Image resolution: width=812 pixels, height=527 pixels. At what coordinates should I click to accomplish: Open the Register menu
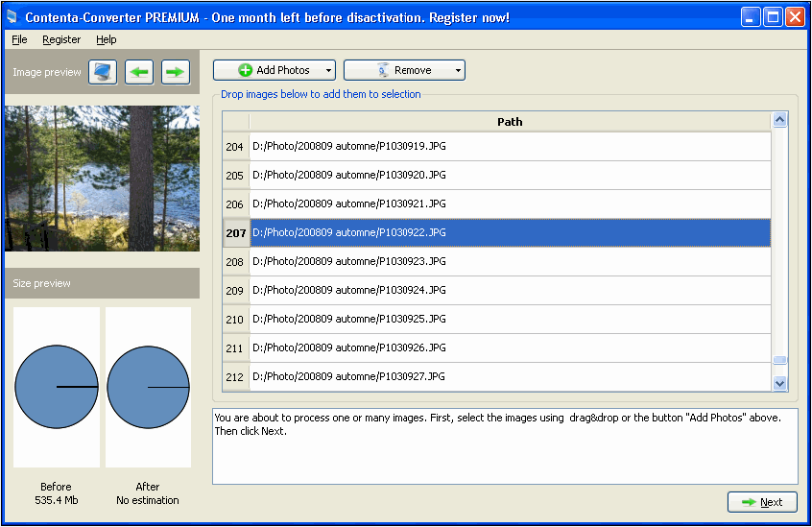(61, 40)
